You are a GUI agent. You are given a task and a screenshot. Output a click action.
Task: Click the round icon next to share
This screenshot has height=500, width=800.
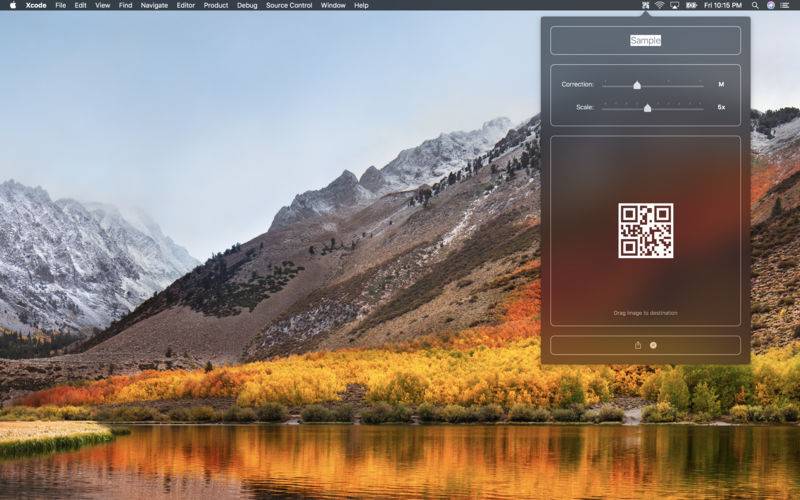pos(653,345)
